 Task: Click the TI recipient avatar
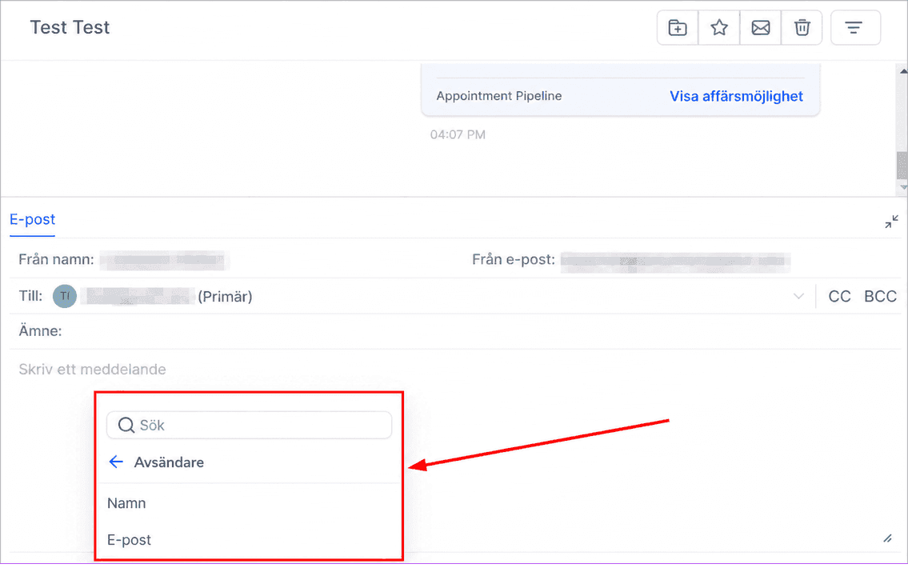click(x=65, y=296)
